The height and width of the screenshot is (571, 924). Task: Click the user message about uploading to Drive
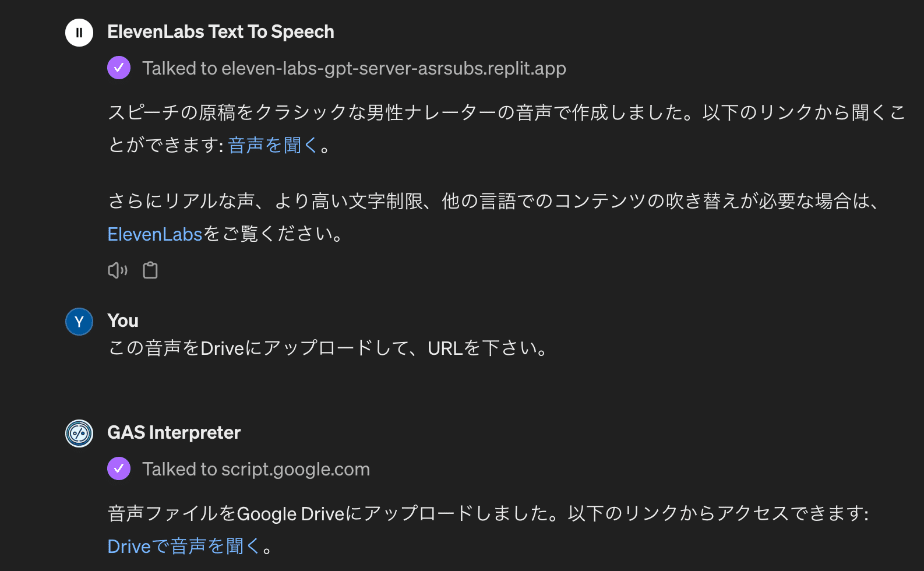[x=327, y=348]
